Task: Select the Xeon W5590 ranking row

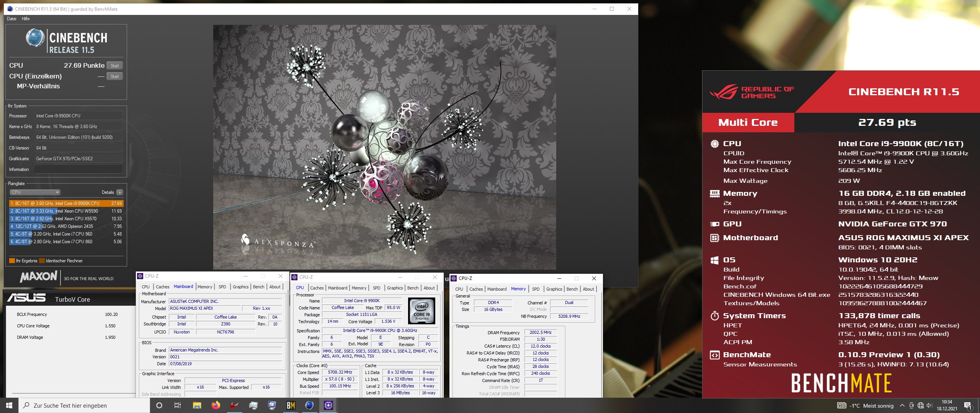Action: point(66,211)
